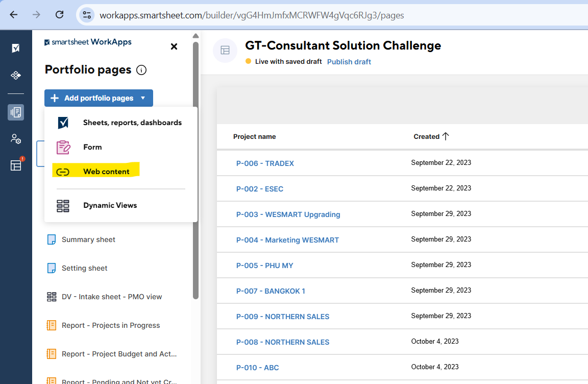Screen dimensions: 588x384
Task: Click the Live with saved draft status
Action: click(288, 61)
